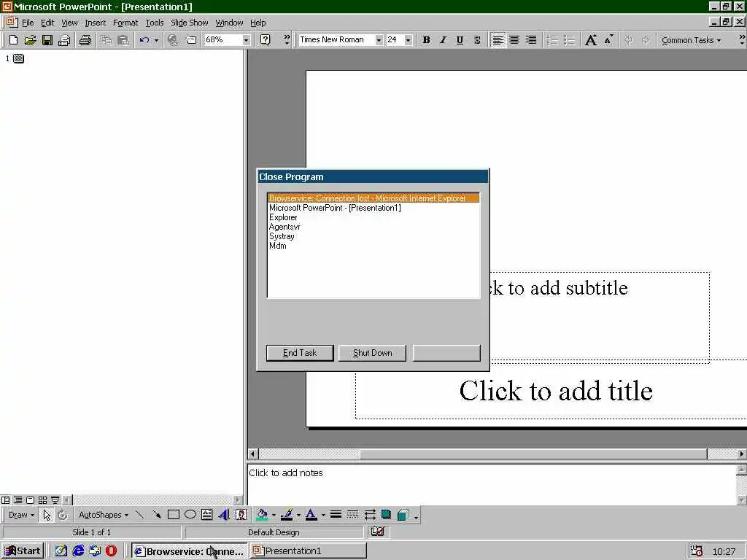
Task: Select Mdm in the task list
Action: tap(374, 246)
